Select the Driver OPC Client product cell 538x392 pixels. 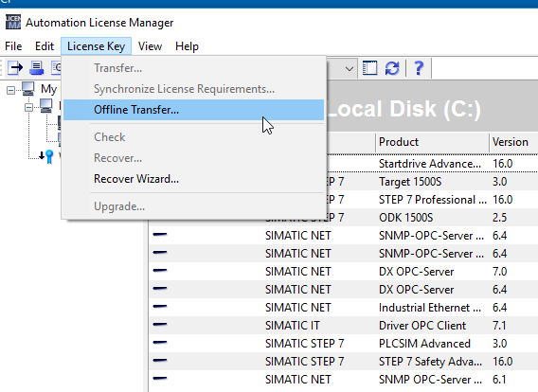pyautogui.click(x=422, y=326)
